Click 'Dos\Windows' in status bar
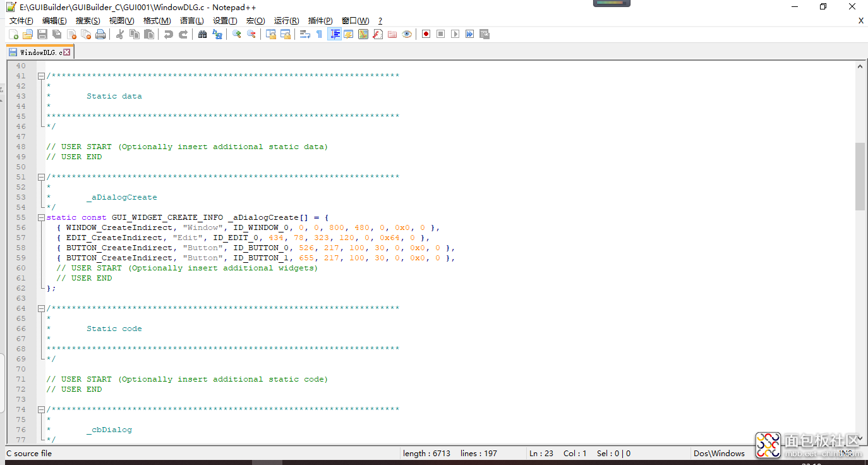This screenshot has height=465, width=868. (719, 453)
